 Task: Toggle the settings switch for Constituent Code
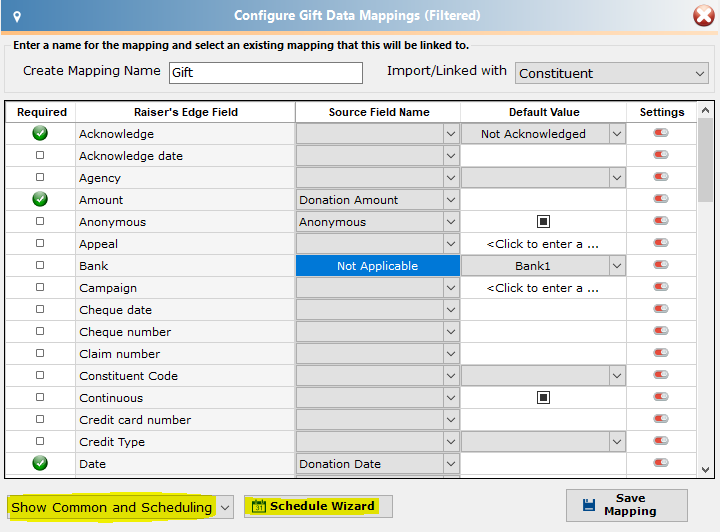point(661,375)
